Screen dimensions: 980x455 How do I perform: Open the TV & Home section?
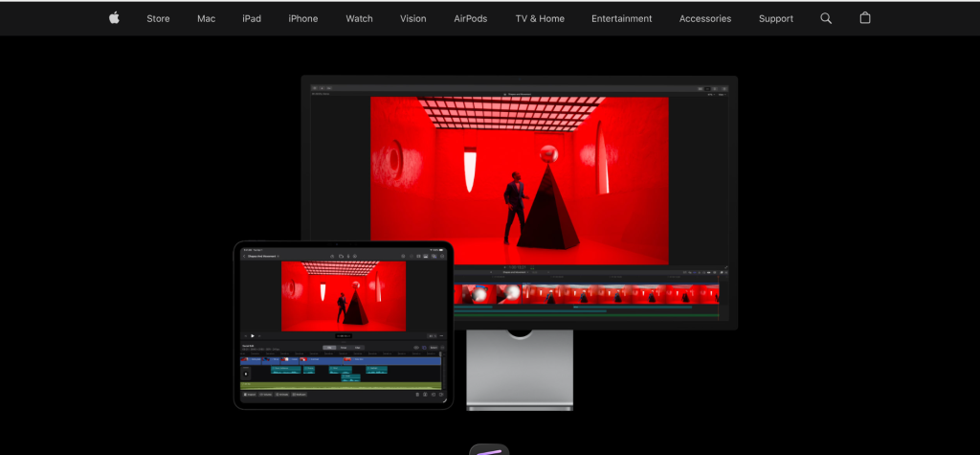tap(540, 18)
